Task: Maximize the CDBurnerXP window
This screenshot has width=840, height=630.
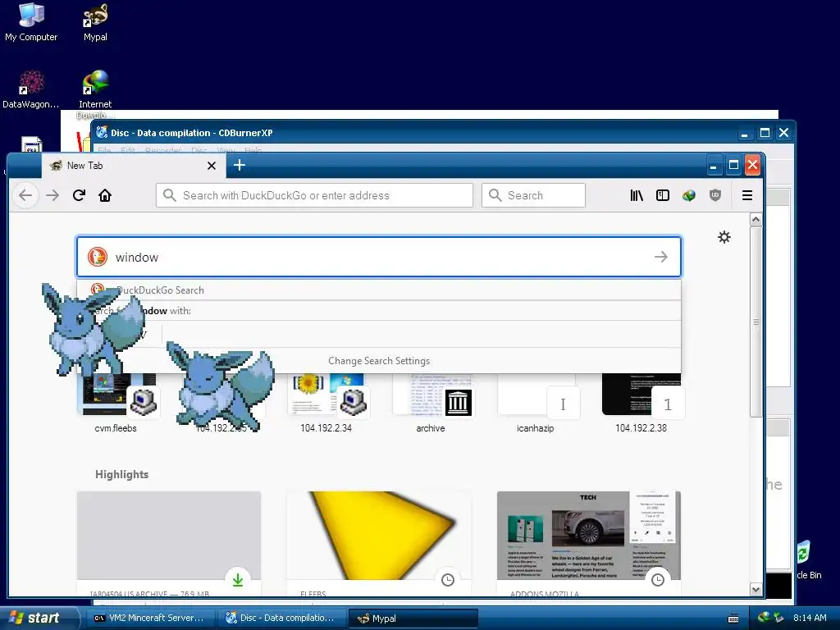Action: click(765, 133)
